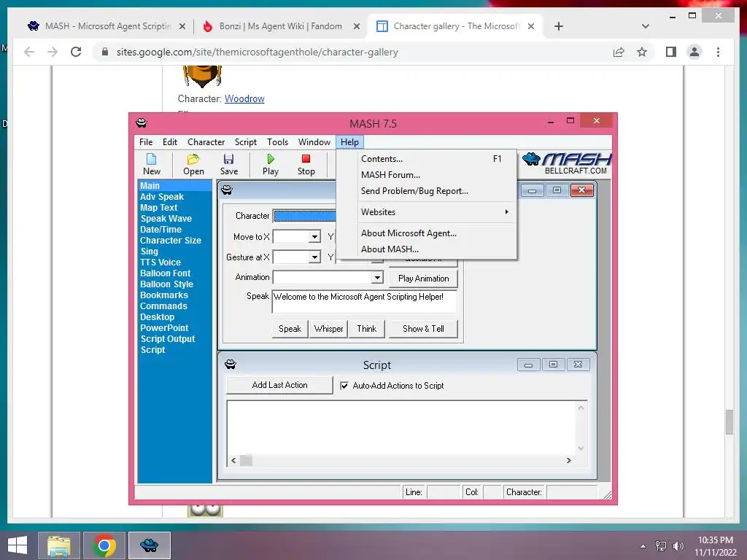Open Chrome side panel icon
747x560 pixels.
tap(671, 52)
